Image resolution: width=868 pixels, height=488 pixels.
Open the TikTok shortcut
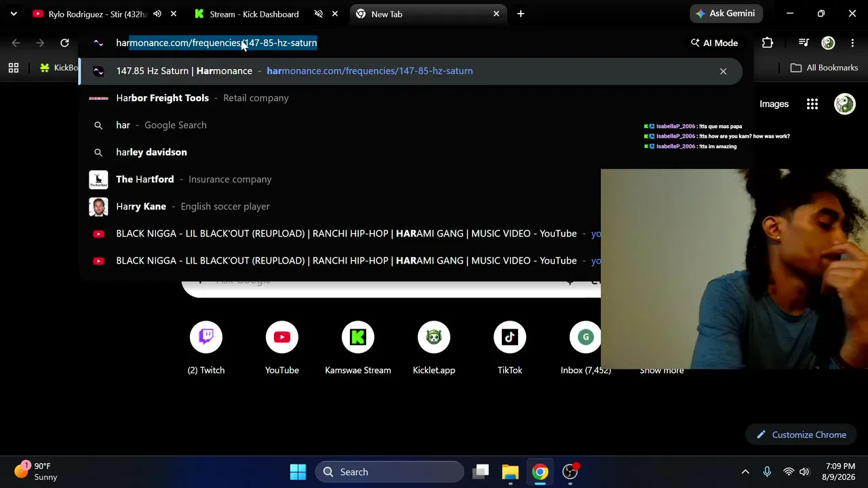510,348
